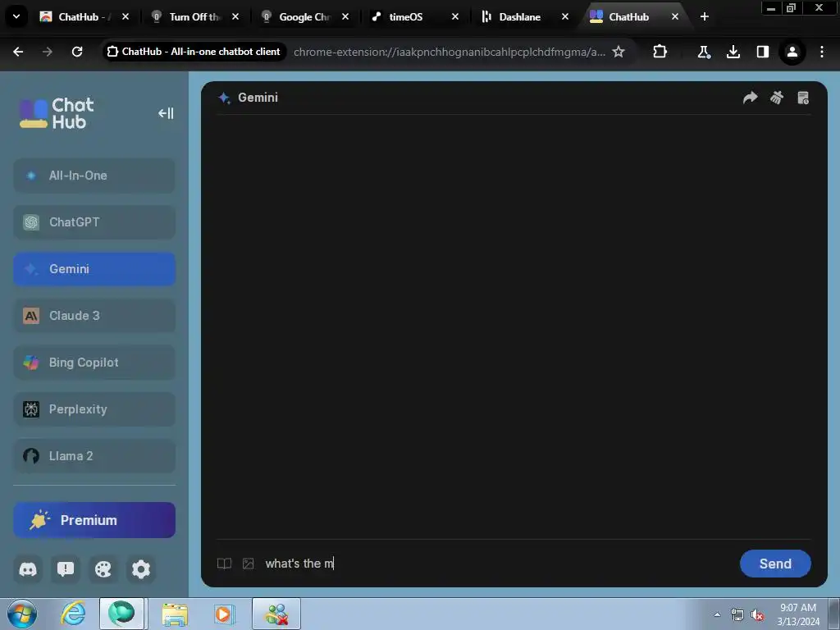Click the feedback exclamation icon
Screen dimensions: 840x630
tap(66, 569)
